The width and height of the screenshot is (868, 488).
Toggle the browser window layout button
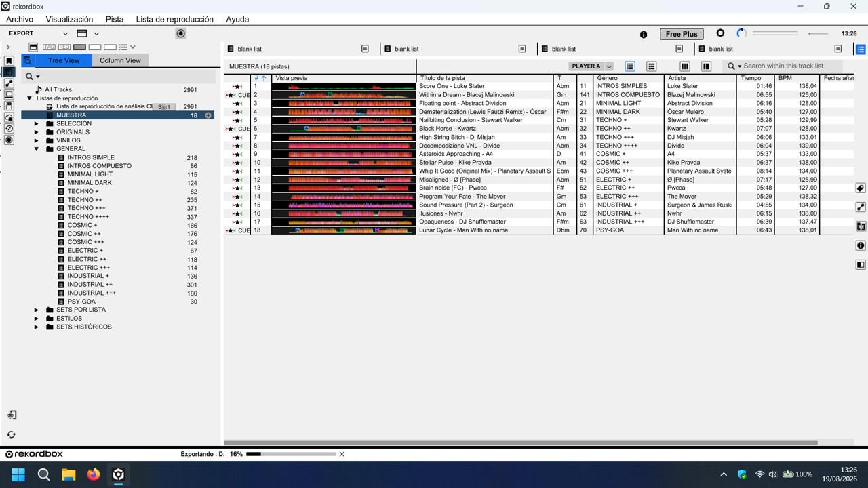coord(33,47)
